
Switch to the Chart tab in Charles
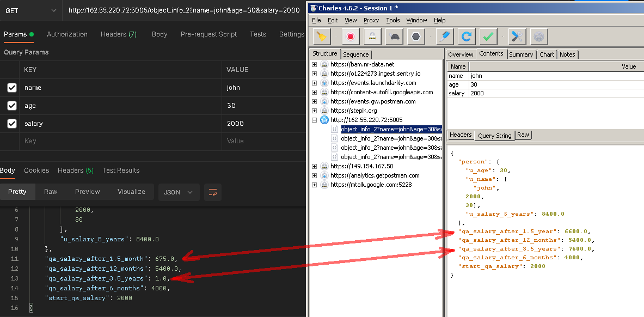tap(547, 54)
